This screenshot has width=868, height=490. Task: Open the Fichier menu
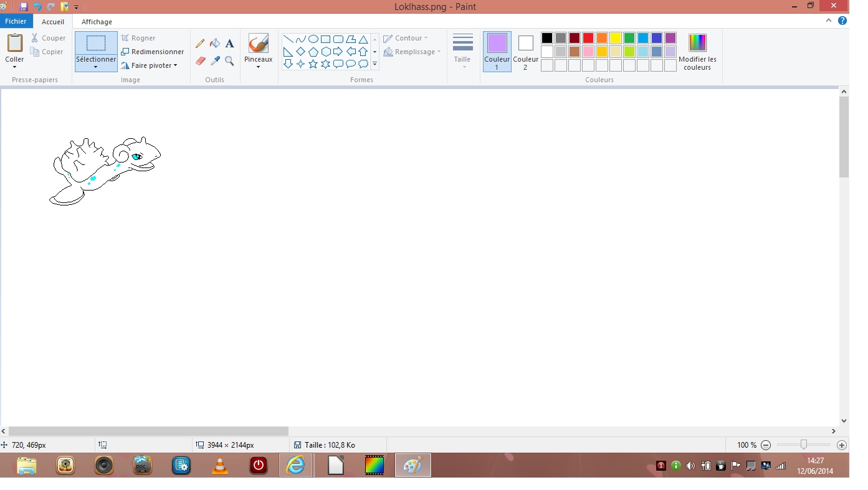pyautogui.click(x=16, y=21)
